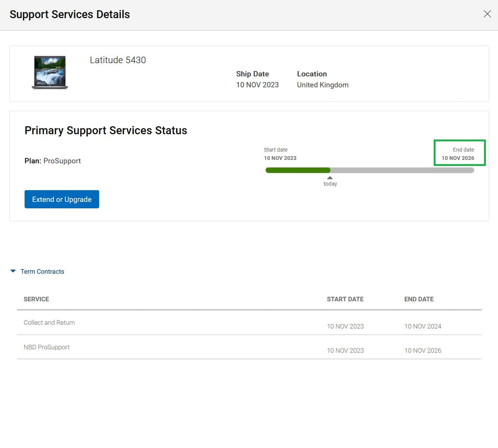Click the Latitude 5430 product name
Screen dimensions: 498x448
[118, 60]
